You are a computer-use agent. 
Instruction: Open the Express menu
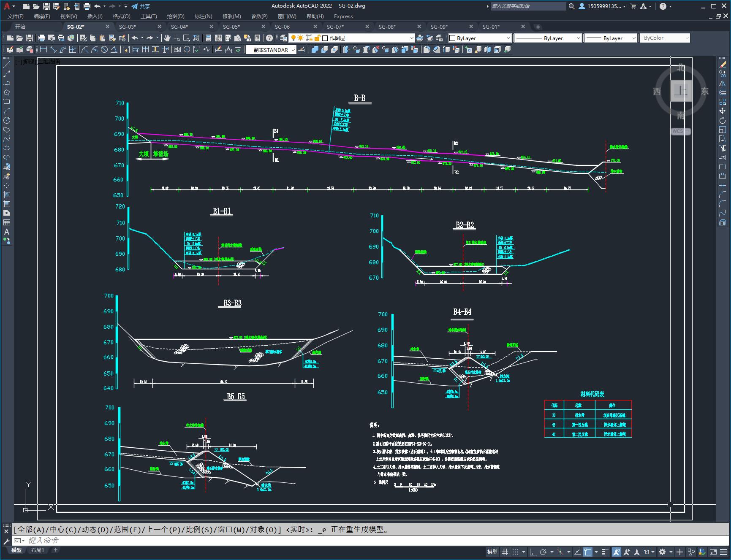coord(343,16)
